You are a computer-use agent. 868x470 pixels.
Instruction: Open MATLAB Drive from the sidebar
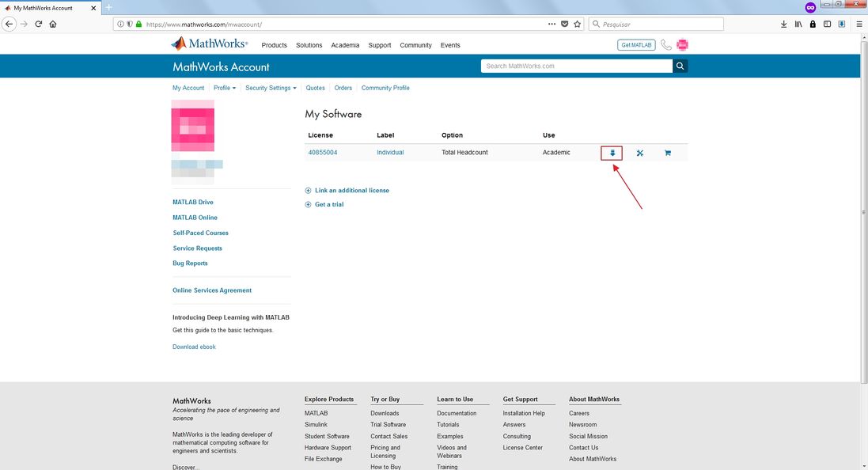pos(192,202)
